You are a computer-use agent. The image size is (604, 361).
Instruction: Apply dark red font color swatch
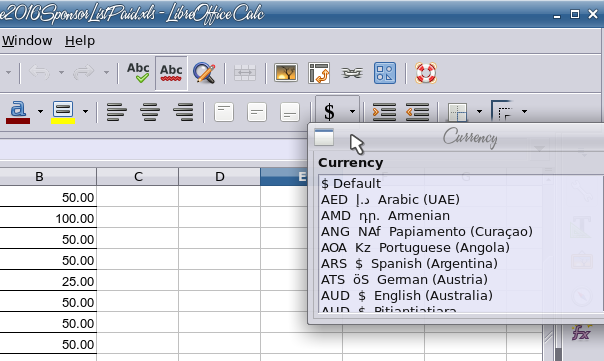[18, 112]
